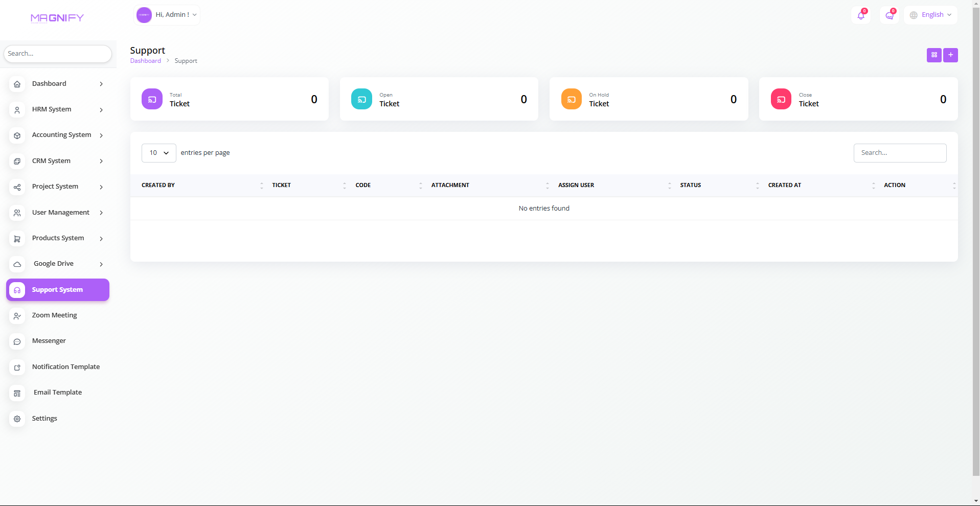Open the English language dropdown
Image resolution: width=980 pixels, height=506 pixels.
931,15
